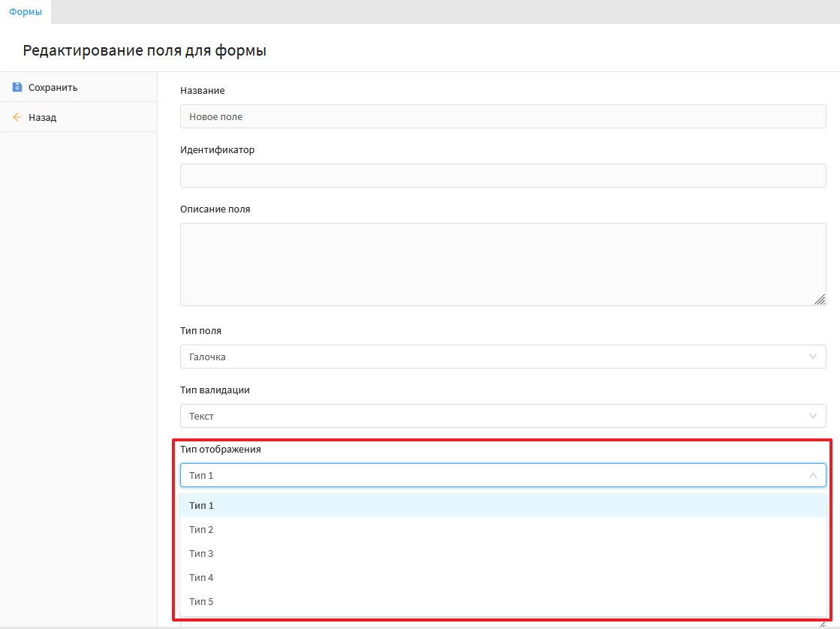Screen dimensions: 840x629
Task: Go back via the Назад label
Action: click(43, 117)
